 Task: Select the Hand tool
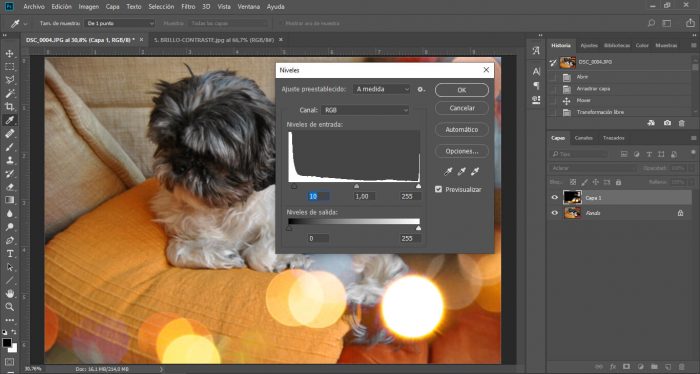click(9, 294)
